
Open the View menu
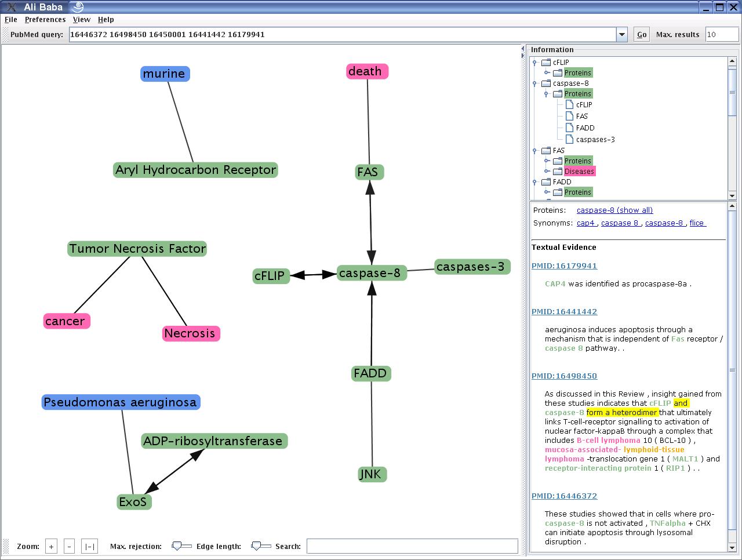(81, 20)
